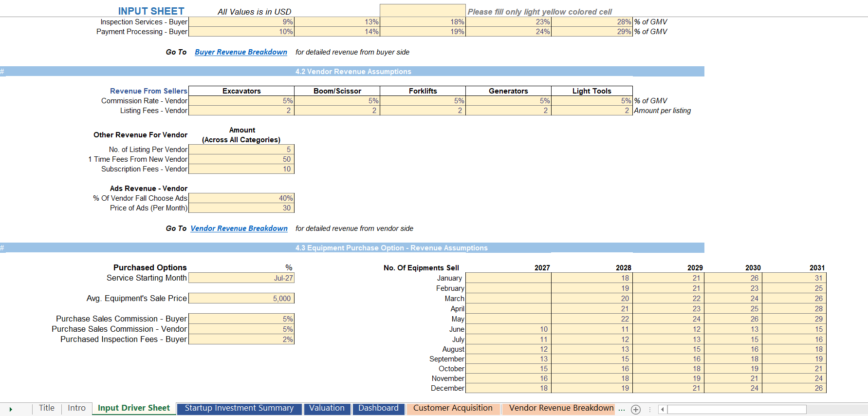Select the Avg. Equipment's Sale Price cell
Viewport: 868px width, 416px height.
point(241,298)
